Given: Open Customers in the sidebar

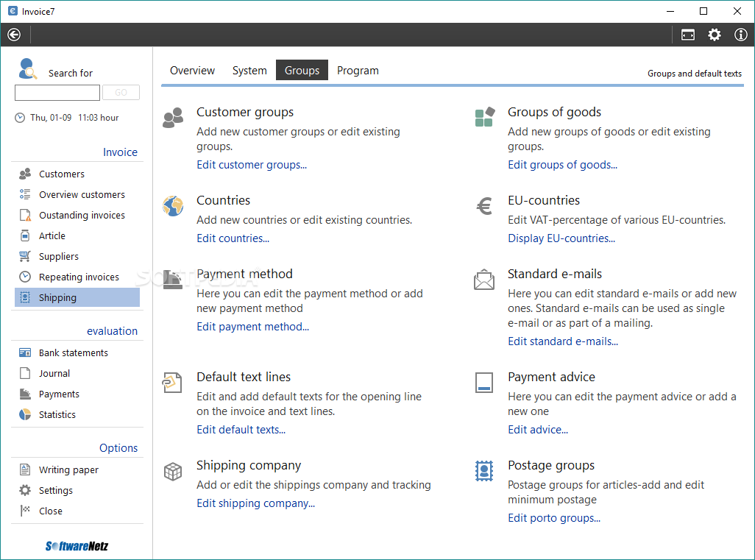Looking at the screenshot, I should point(77,174).
